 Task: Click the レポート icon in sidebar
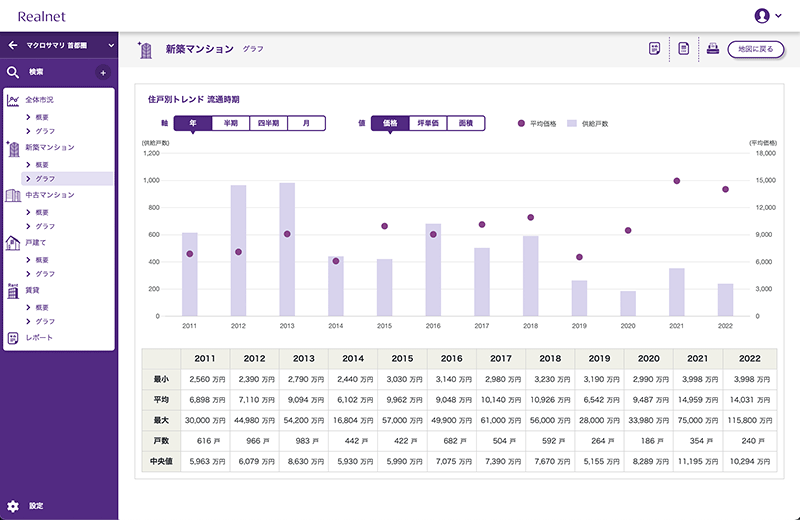[13, 338]
